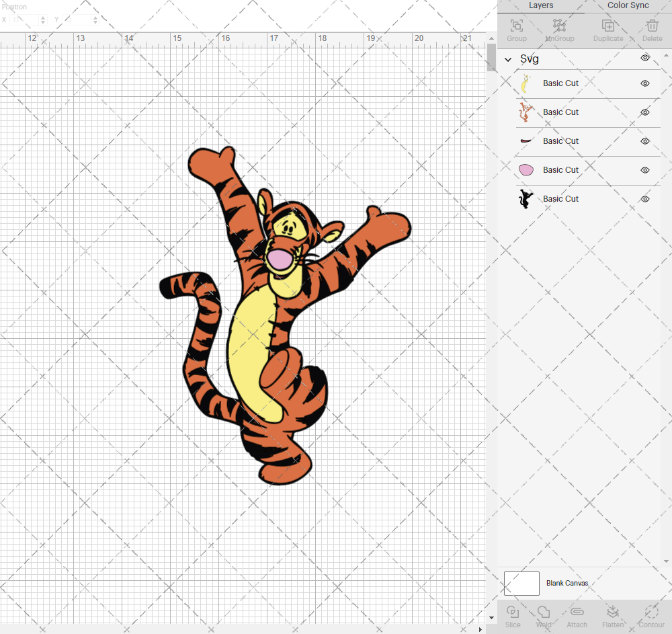Increase the X position stepper
This screenshot has width=672, height=634.
pos(43,17)
